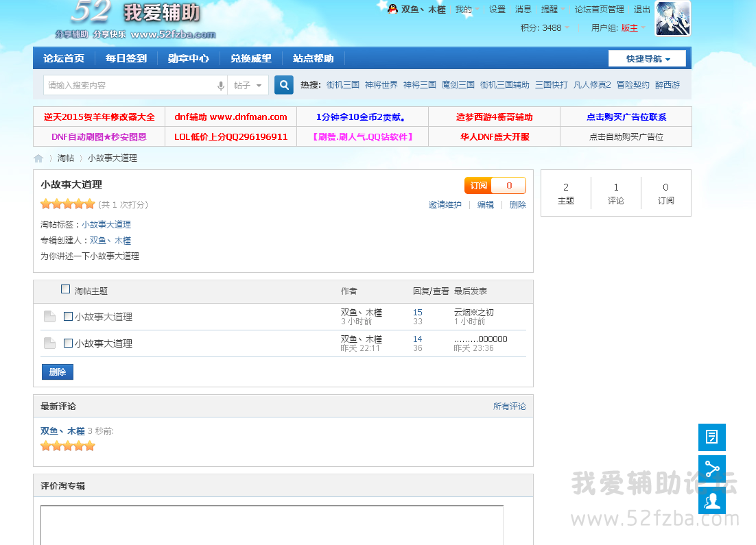Click the home icon in breadcrumb
Viewport: 756px width, 545px height.
click(x=38, y=158)
